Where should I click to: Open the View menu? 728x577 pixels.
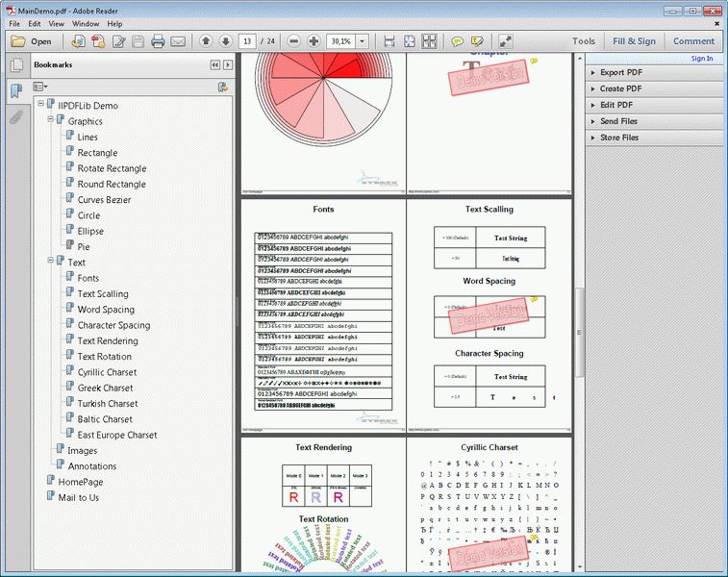pos(56,24)
